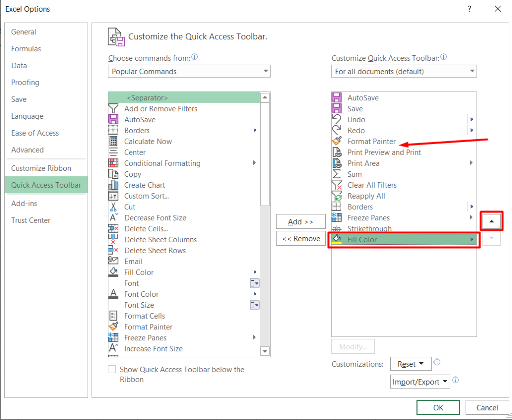
Task: Click the info icon beside the Reset button
Action: (437, 362)
